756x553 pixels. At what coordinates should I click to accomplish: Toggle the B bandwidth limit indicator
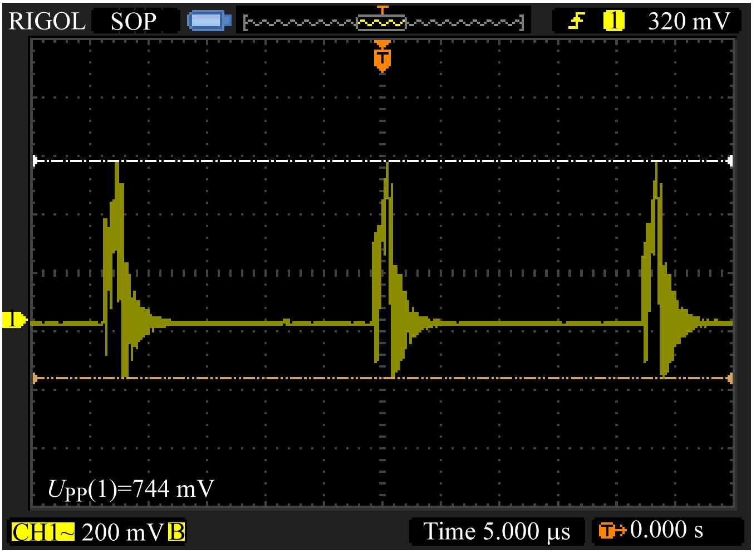[176, 532]
